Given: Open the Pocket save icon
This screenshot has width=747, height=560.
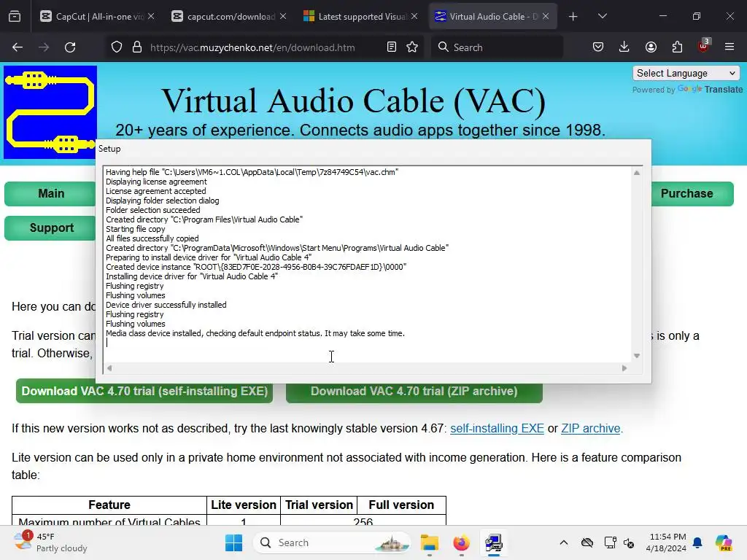Looking at the screenshot, I should [x=598, y=47].
